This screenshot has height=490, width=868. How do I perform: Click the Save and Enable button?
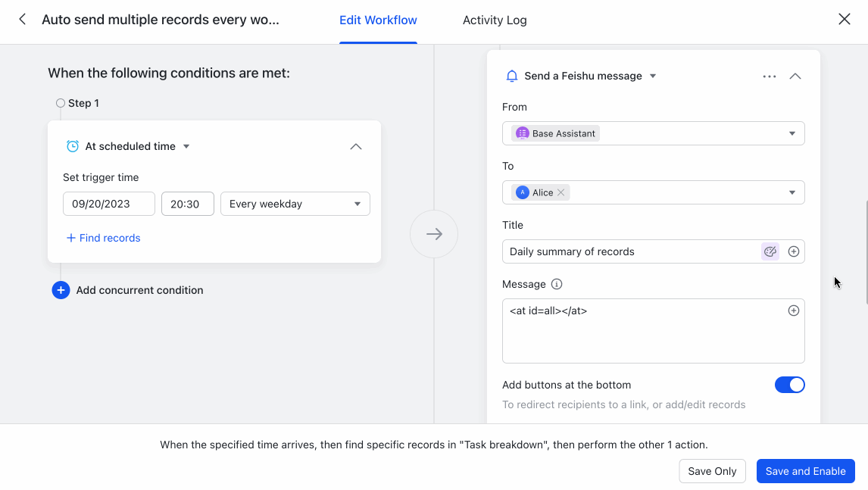pyautogui.click(x=805, y=470)
